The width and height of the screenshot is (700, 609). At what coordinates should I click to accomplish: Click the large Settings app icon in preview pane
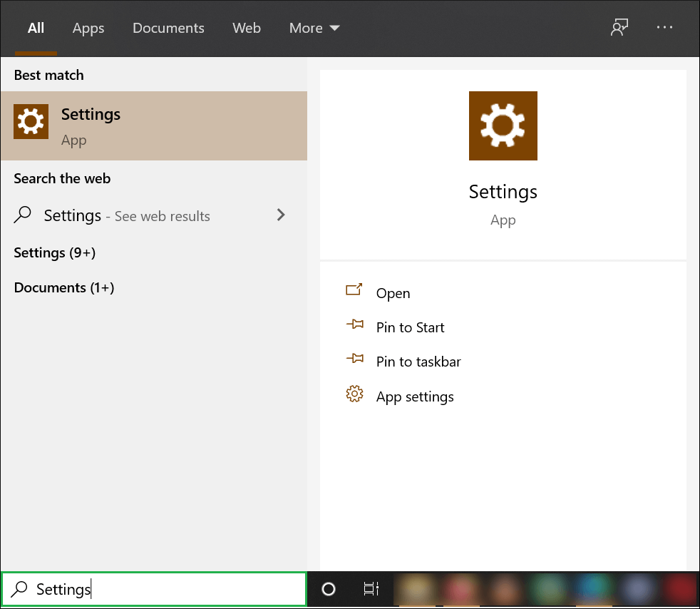(503, 126)
